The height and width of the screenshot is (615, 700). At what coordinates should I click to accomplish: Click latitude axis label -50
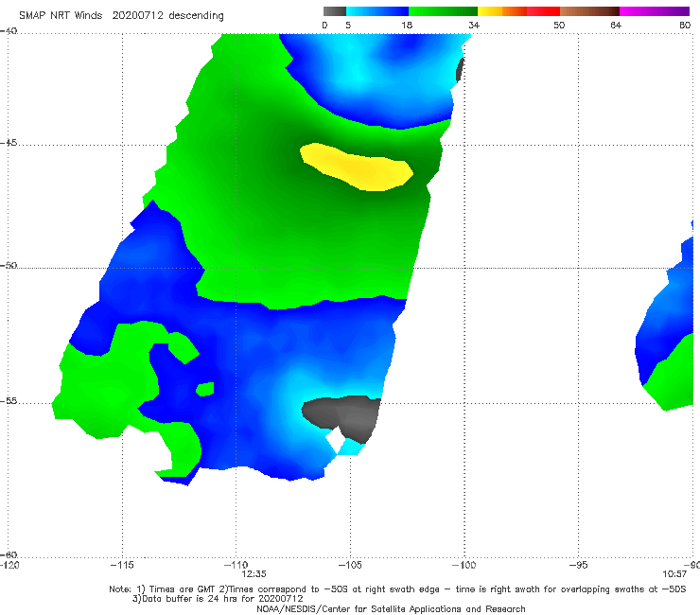pos(9,266)
